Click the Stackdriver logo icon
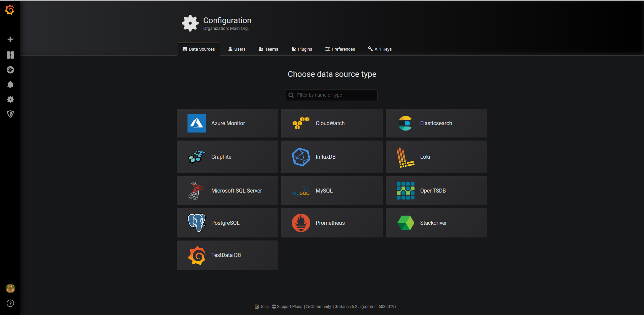This screenshot has height=315, width=644. [x=406, y=223]
